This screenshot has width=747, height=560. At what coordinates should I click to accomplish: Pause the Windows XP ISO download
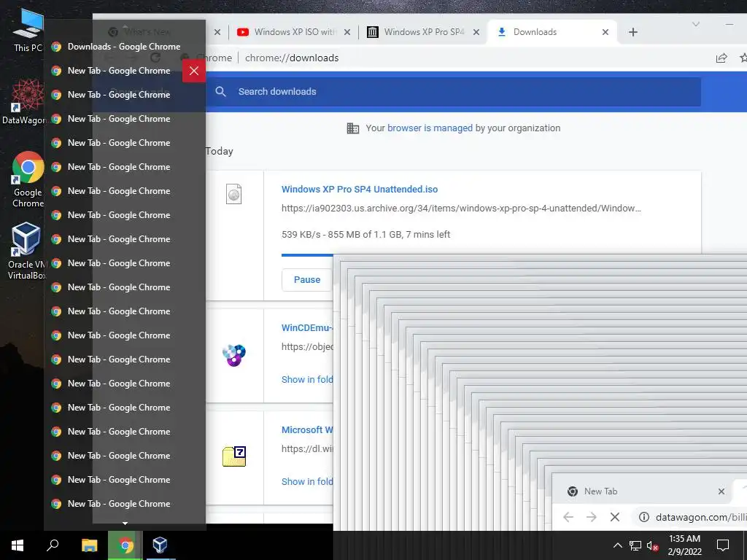click(x=307, y=279)
